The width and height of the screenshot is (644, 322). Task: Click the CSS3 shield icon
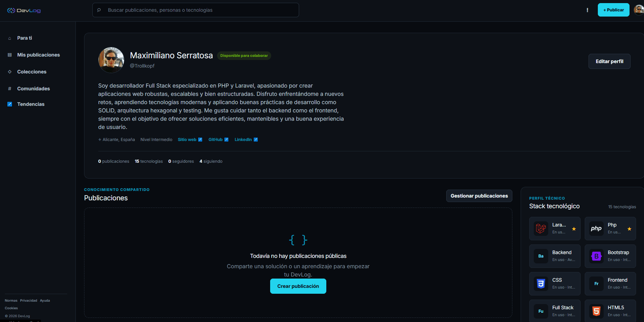coord(541,284)
